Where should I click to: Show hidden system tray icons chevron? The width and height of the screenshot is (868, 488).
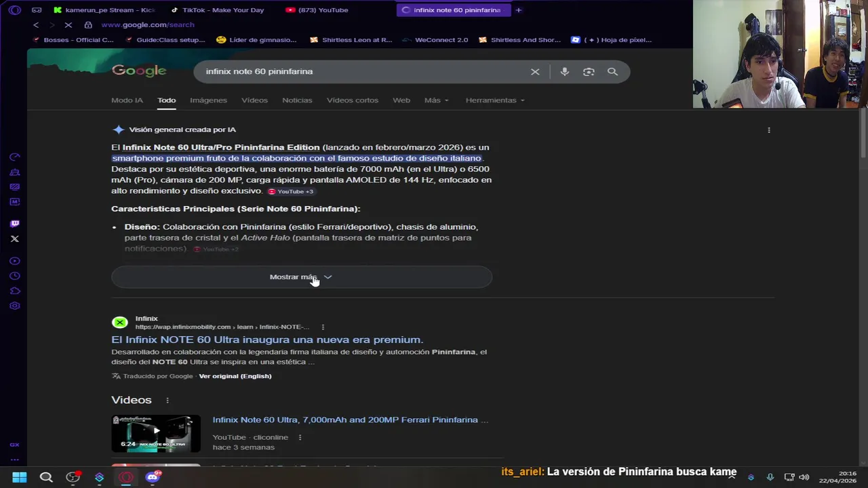[732, 477]
